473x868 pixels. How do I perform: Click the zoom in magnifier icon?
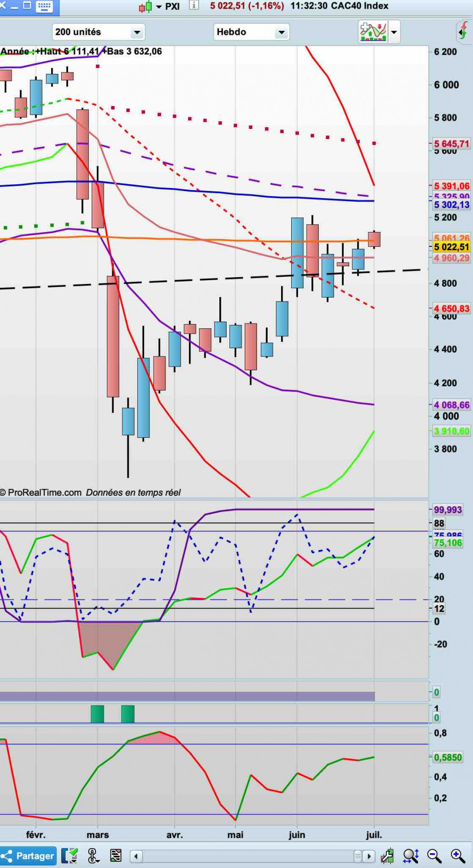click(x=458, y=856)
